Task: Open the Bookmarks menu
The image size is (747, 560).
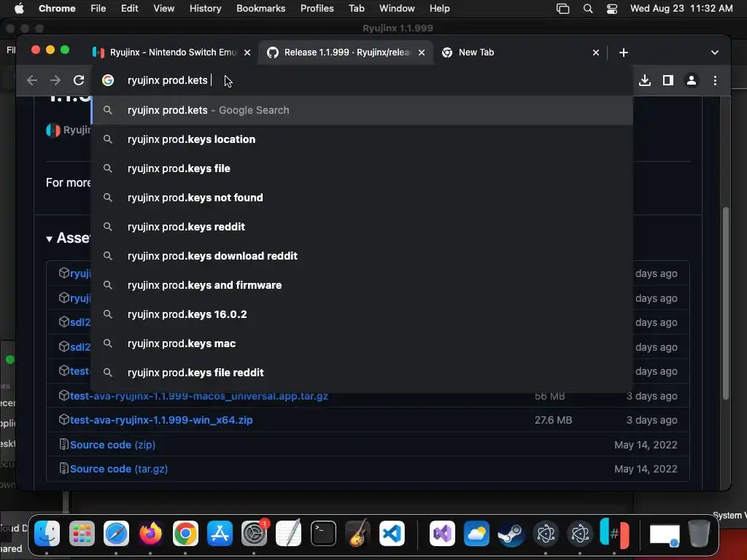Action: (x=261, y=8)
